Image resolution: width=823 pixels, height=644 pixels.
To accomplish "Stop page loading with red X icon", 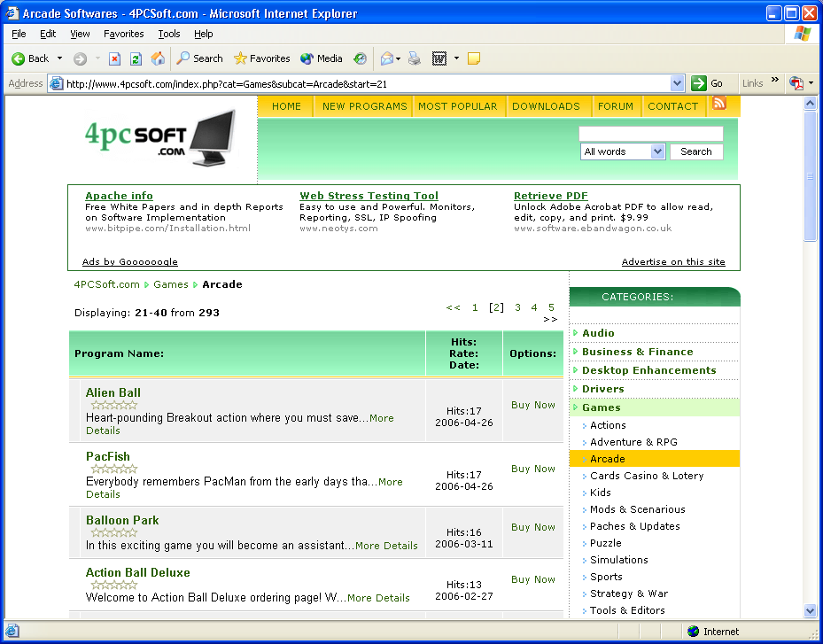I will point(114,58).
